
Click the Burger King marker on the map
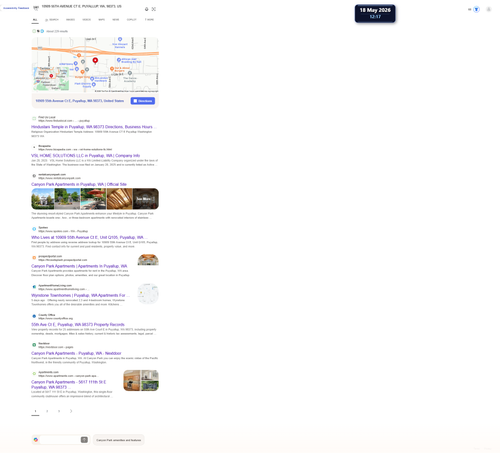coord(82,72)
